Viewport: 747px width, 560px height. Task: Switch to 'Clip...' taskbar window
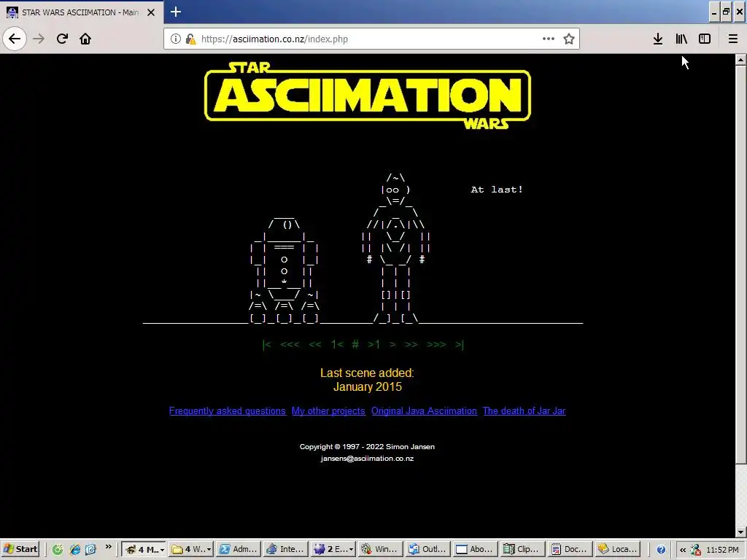[522, 549]
